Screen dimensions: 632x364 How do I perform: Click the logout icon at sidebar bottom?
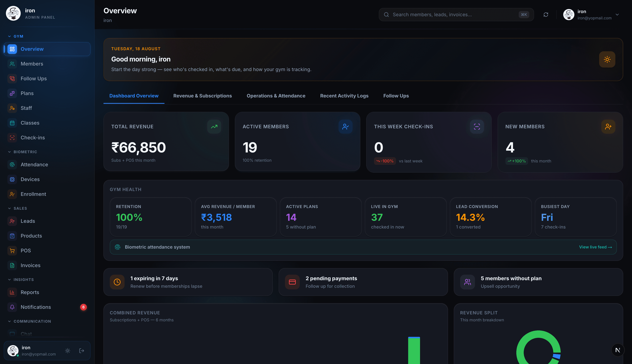pyautogui.click(x=82, y=351)
